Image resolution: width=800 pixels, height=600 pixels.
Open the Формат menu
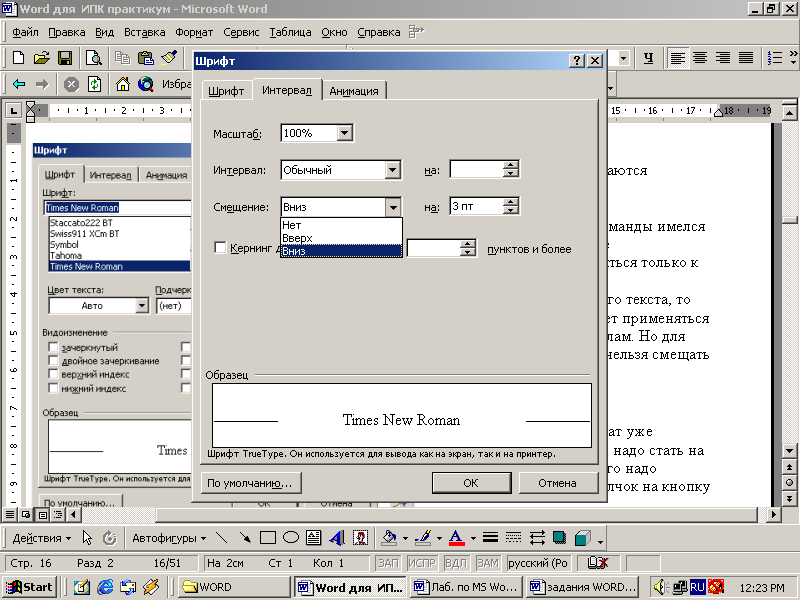(194, 32)
